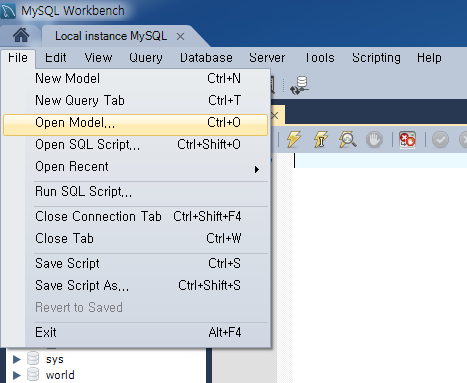The height and width of the screenshot is (383, 467).
Task: Open the Scripting menu
Action: pyautogui.click(x=376, y=58)
